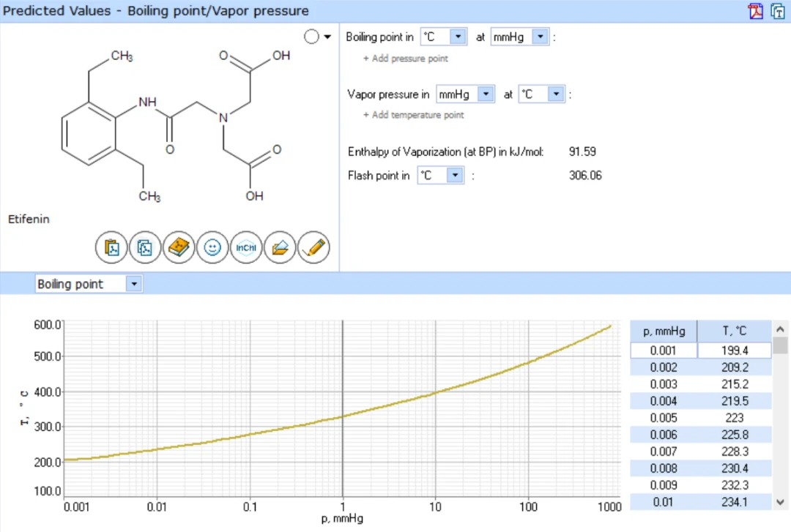Select the 0.001 pressure cell

pos(664,351)
